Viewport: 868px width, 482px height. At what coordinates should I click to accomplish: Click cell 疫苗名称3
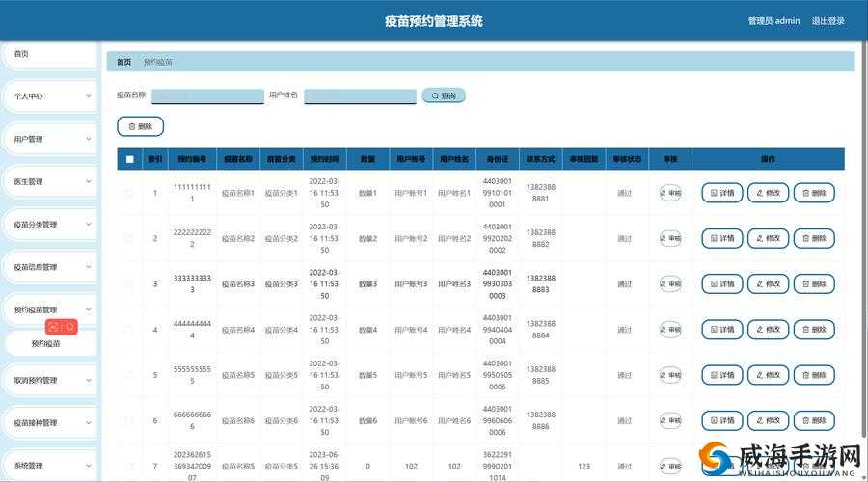point(238,283)
